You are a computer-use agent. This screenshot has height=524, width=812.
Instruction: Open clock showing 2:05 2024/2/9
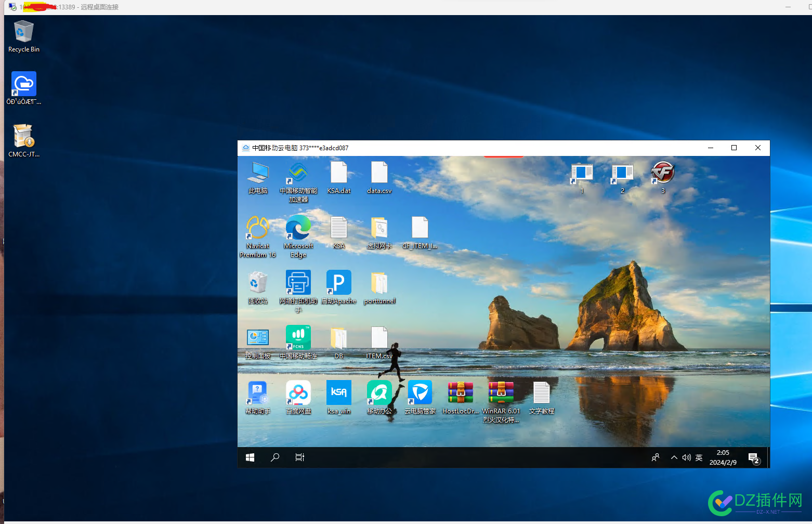pos(723,457)
